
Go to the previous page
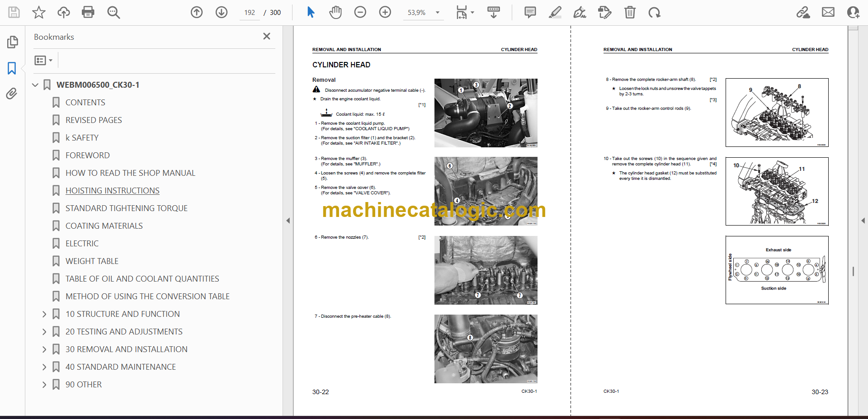pyautogui.click(x=197, y=12)
